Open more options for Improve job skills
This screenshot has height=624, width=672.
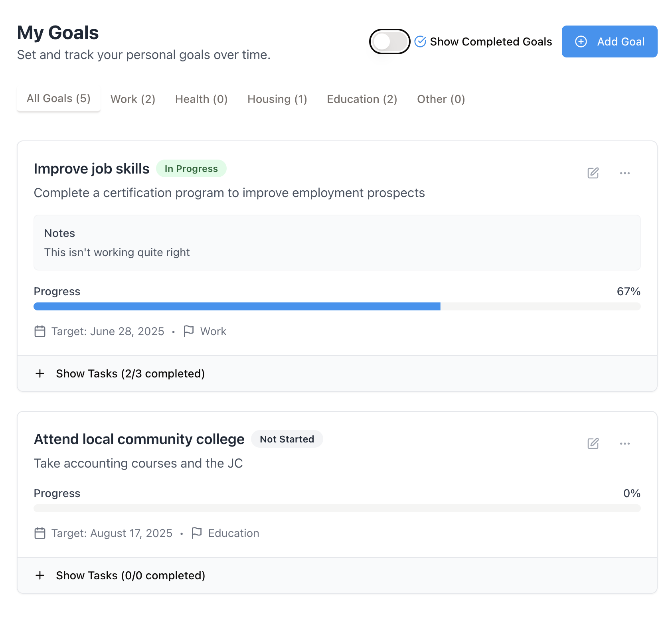click(625, 173)
